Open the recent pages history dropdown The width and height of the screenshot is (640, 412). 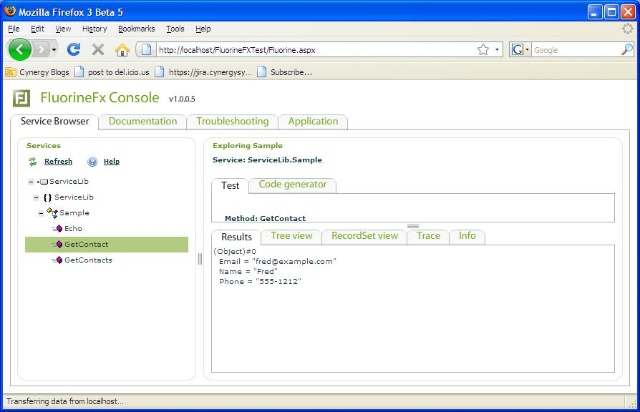pyautogui.click(x=54, y=50)
